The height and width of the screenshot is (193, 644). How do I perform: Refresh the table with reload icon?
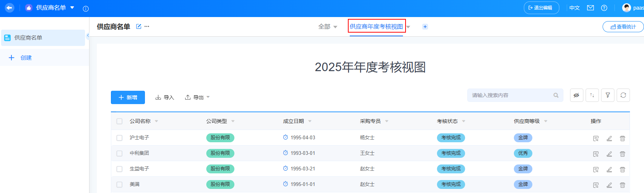tap(623, 95)
